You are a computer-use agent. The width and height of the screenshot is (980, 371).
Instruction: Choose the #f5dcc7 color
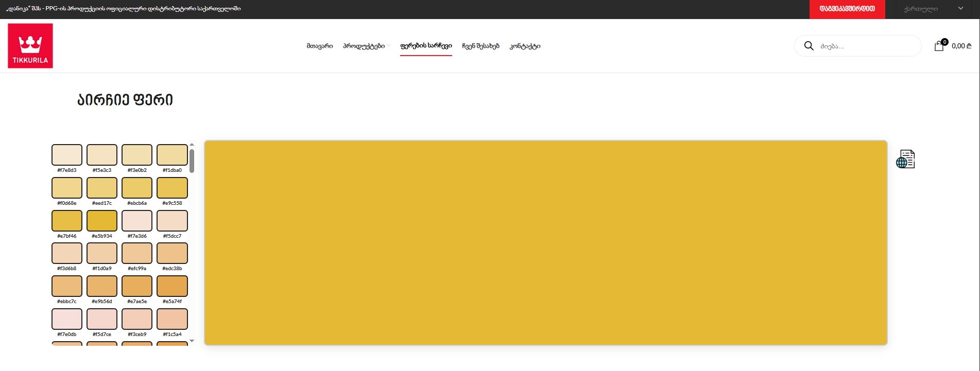[172, 221]
